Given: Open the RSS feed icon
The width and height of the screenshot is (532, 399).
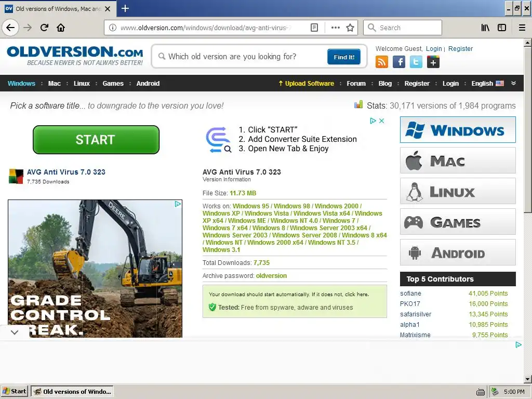Looking at the screenshot, I should (382, 62).
